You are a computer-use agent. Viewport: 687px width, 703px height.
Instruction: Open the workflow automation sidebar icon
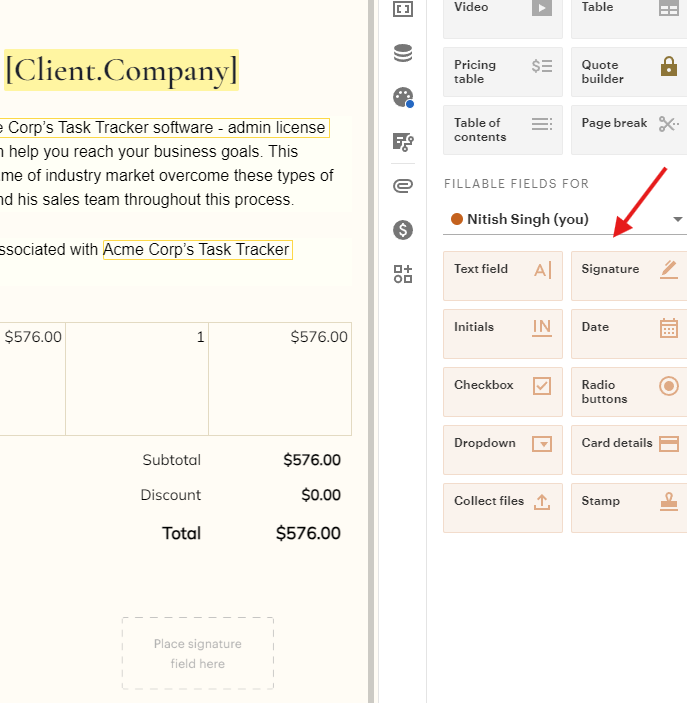coord(403,142)
